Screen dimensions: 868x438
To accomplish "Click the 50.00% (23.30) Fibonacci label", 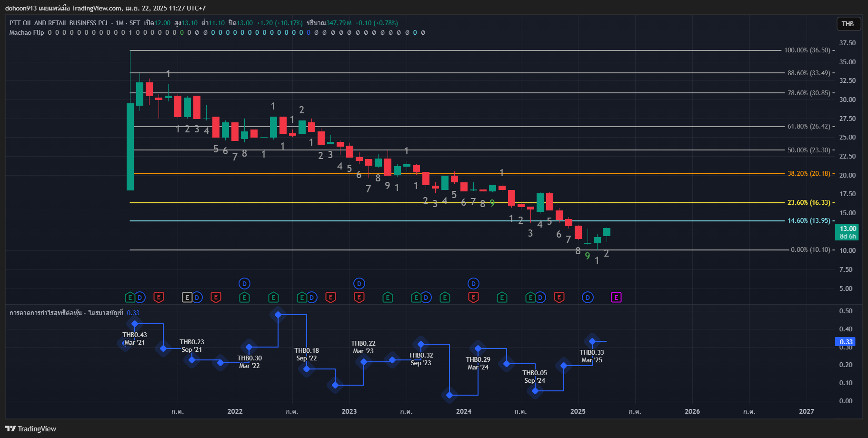I will point(808,150).
